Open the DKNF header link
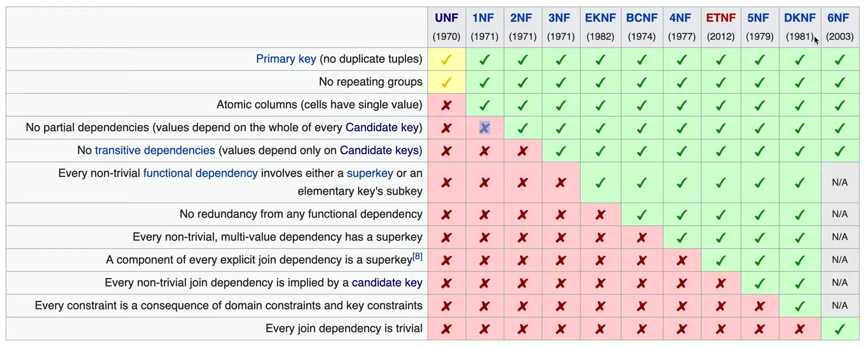This screenshot has width=868, height=349. click(x=799, y=18)
